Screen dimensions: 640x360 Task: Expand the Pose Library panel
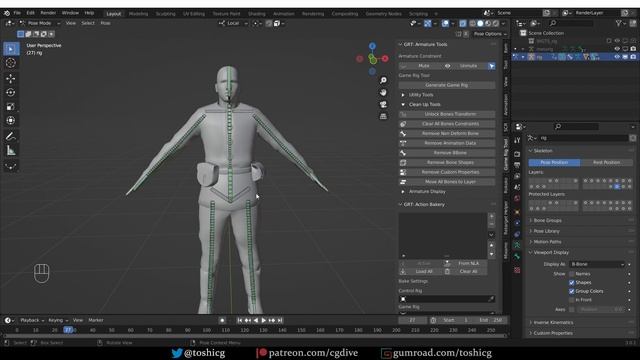(547, 231)
